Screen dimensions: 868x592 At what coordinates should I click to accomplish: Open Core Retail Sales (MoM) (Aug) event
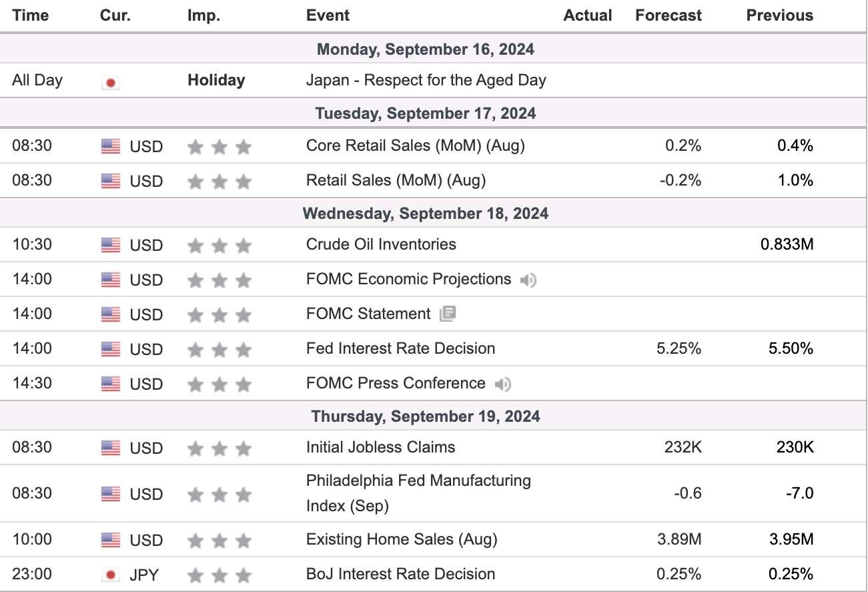[x=415, y=145]
